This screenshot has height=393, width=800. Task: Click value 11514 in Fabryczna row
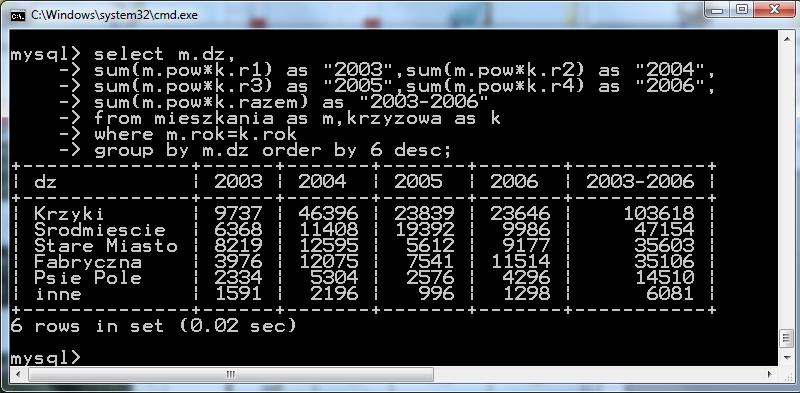tap(520, 262)
